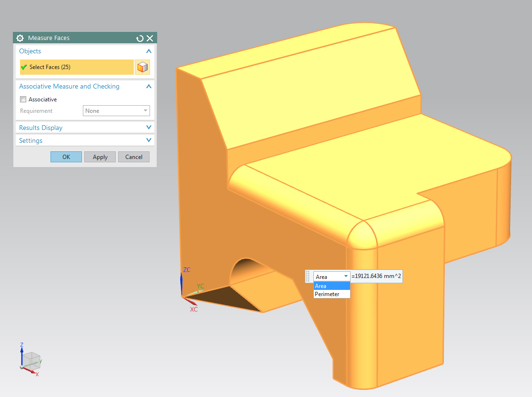Screen dimensions: 532x397
Task: Click the Apply button
Action: (100, 157)
